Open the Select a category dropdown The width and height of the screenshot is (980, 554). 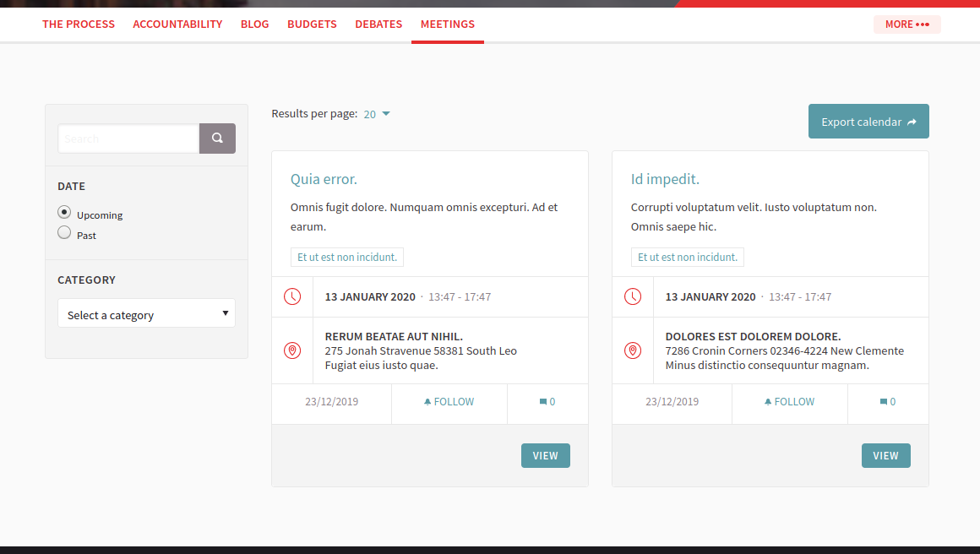[x=146, y=314]
